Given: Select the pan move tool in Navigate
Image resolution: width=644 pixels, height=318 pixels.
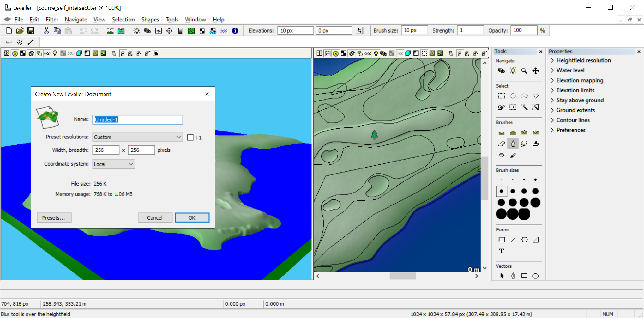Looking at the screenshot, I should 536,71.
